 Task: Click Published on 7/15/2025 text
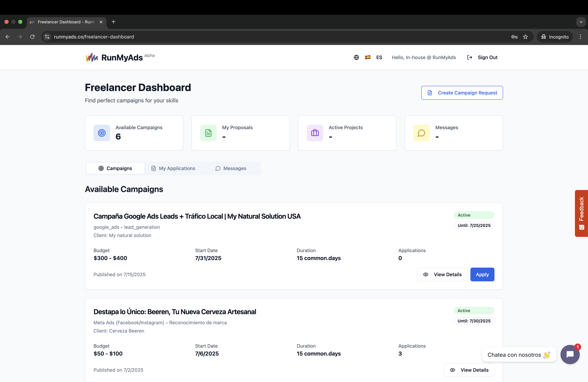(119, 274)
